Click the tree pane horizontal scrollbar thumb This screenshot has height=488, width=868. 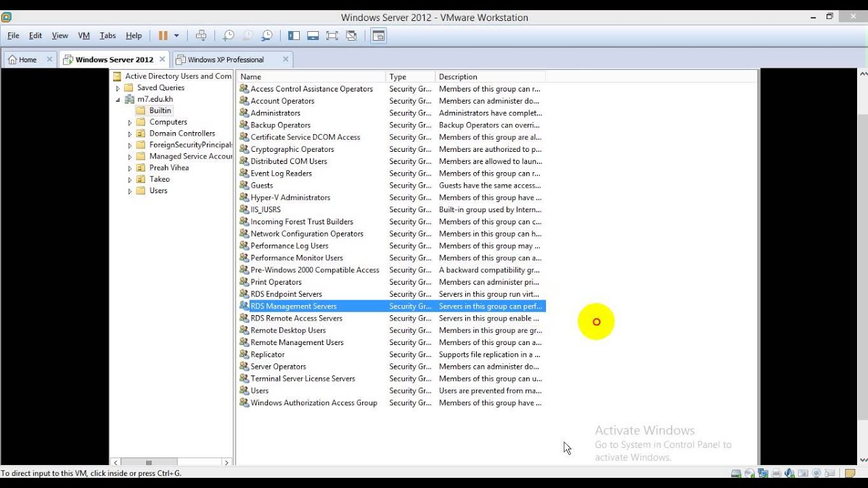click(149, 462)
